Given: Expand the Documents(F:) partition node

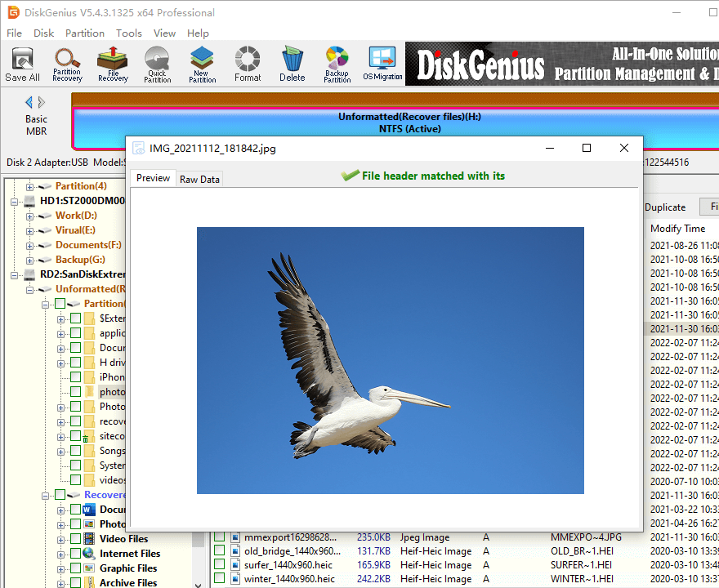Looking at the screenshot, I should 30,245.
